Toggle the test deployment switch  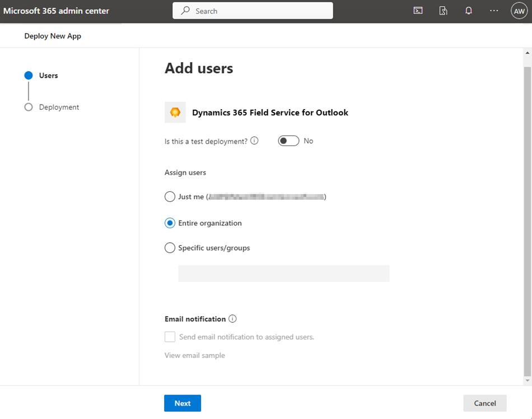[288, 141]
